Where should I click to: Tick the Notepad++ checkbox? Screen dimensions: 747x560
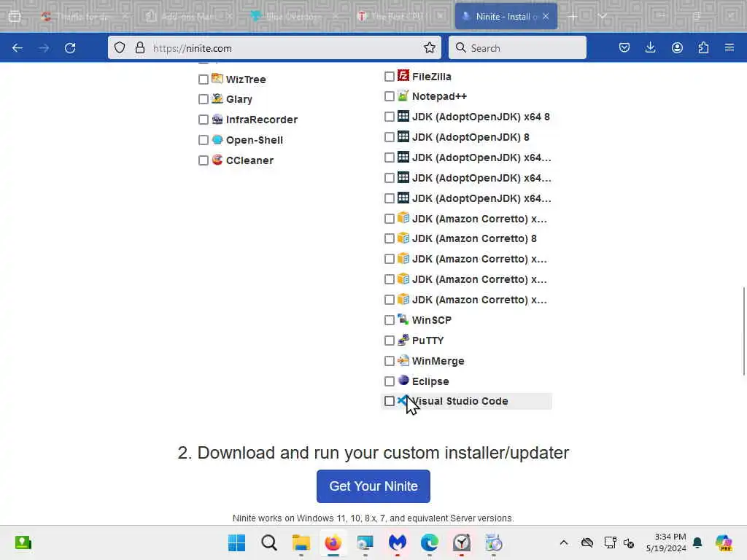coord(390,96)
